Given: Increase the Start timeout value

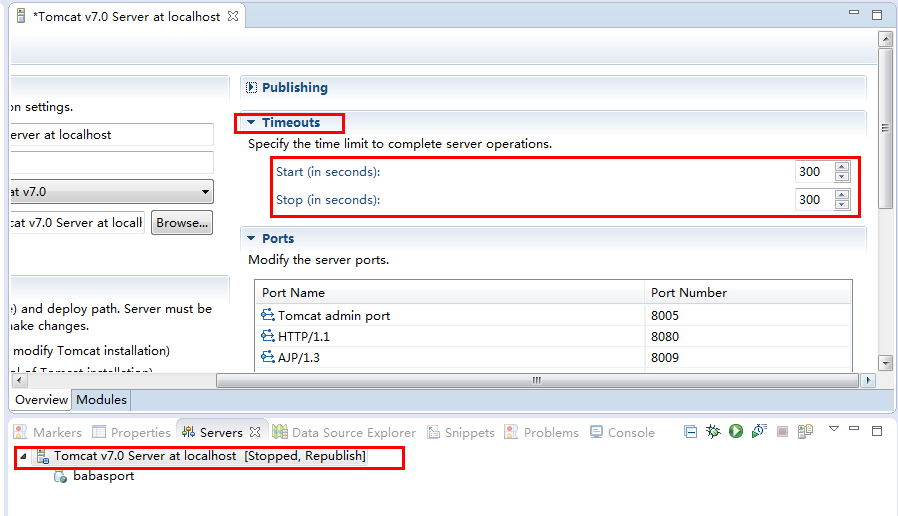Looking at the screenshot, I should tap(841, 167).
